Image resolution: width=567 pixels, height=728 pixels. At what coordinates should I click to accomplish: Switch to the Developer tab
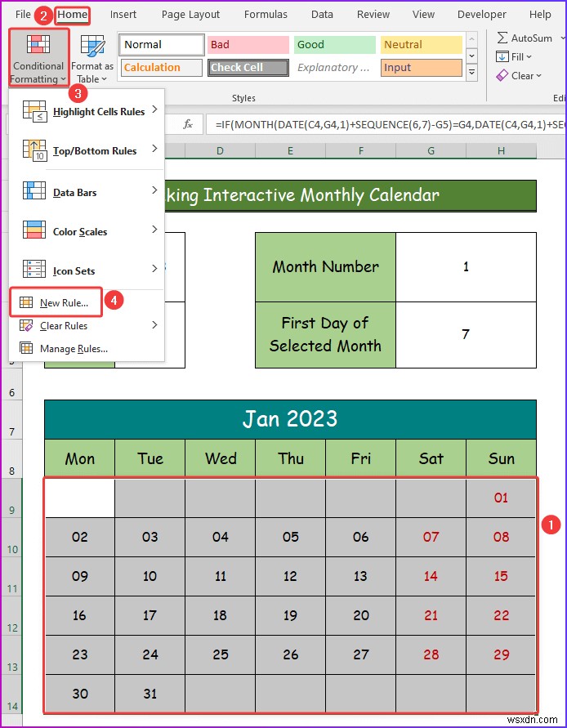481,15
